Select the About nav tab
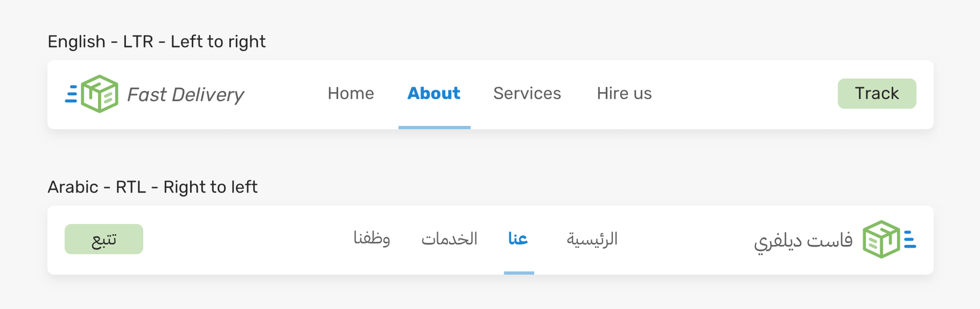Image resolution: width=980 pixels, height=309 pixels. coord(434,93)
